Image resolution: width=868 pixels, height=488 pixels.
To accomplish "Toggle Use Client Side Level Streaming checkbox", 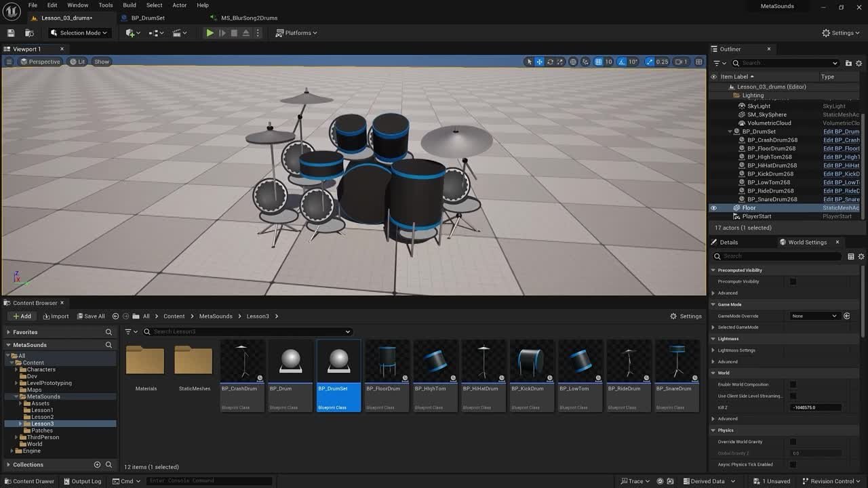I will (793, 396).
